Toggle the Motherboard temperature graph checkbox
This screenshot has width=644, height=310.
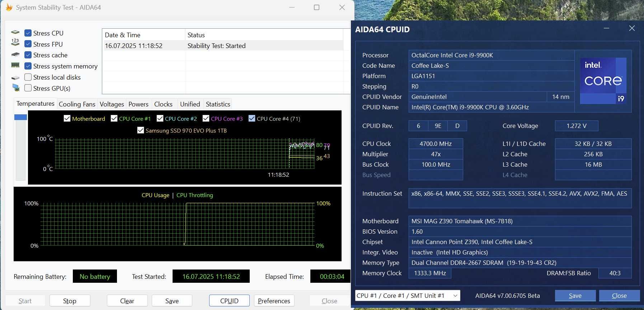pos(67,118)
